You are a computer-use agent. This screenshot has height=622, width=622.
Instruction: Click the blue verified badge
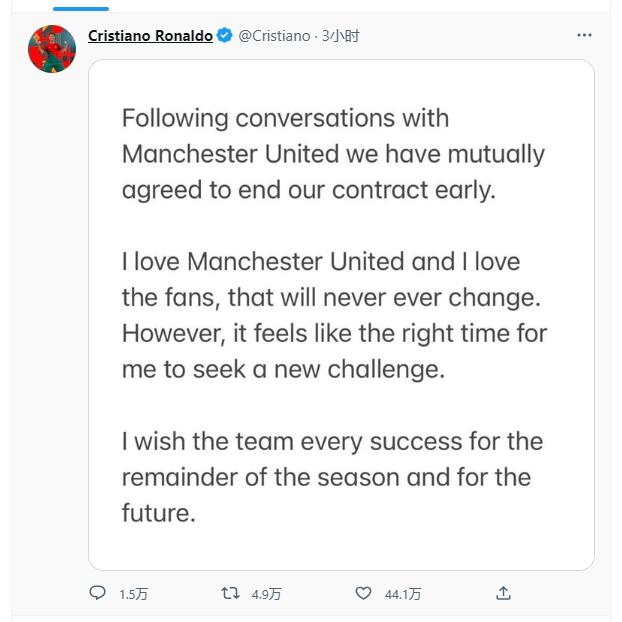coord(225,36)
